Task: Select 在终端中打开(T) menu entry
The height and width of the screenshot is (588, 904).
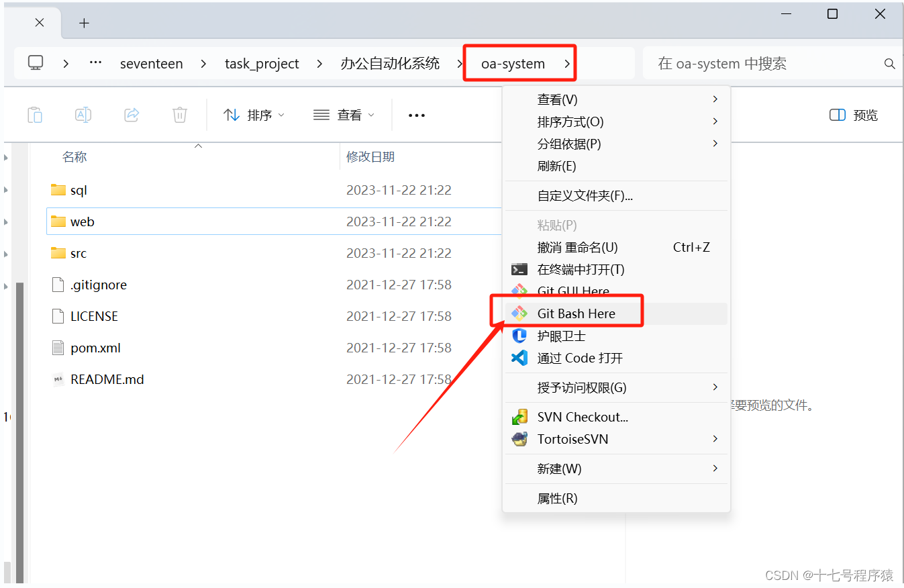Action: click(616, 269)
